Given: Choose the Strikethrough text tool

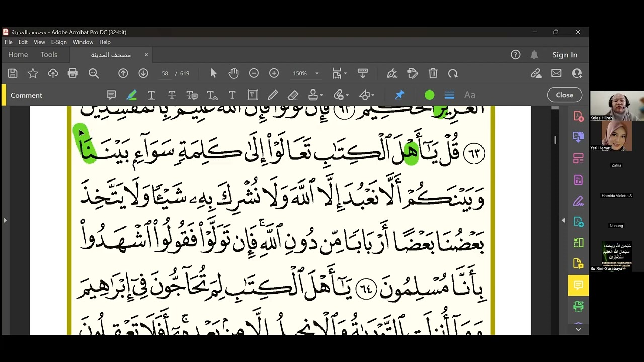Looking at the screenshot, I should click(172, 95).
